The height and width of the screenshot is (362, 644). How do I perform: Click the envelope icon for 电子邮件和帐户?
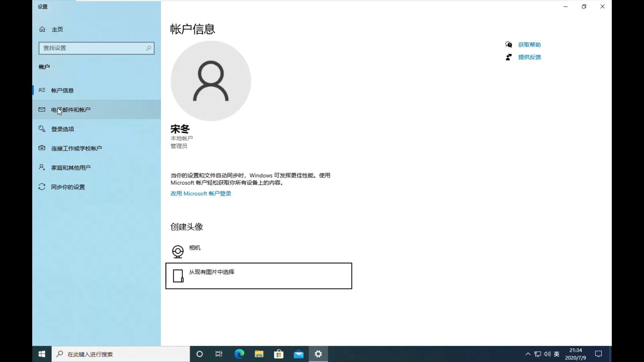42,109
